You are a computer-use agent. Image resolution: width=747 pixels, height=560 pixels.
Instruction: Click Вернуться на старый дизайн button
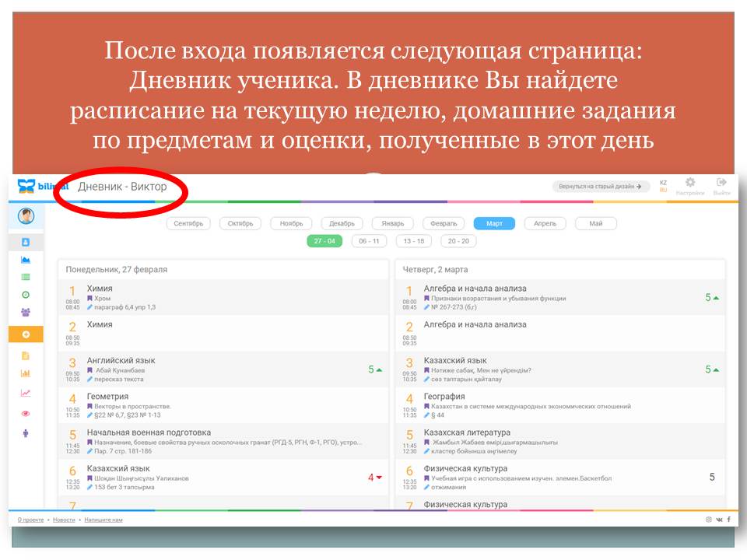(601, 187)
